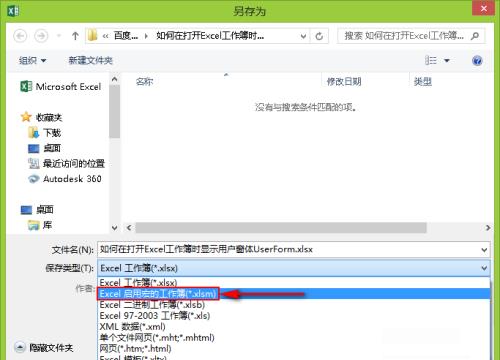
Task: Select the 百度... breadcrumb segment
Action: tap(126, 35)
